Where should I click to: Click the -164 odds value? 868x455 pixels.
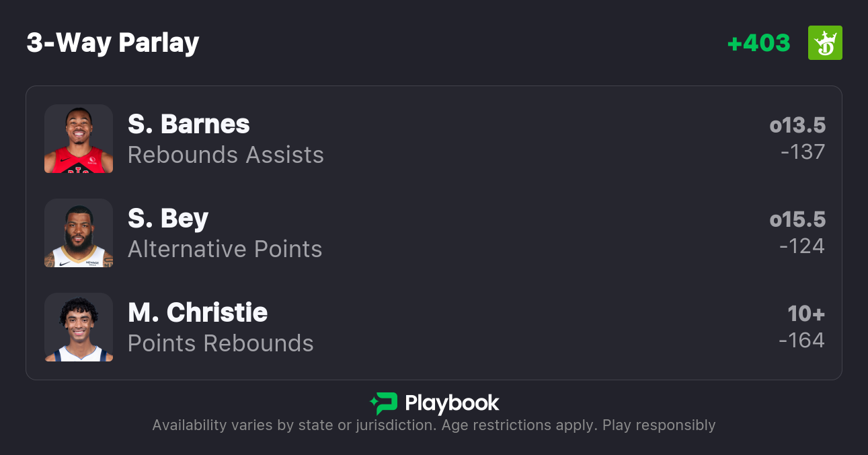click(x=801, y=341)
